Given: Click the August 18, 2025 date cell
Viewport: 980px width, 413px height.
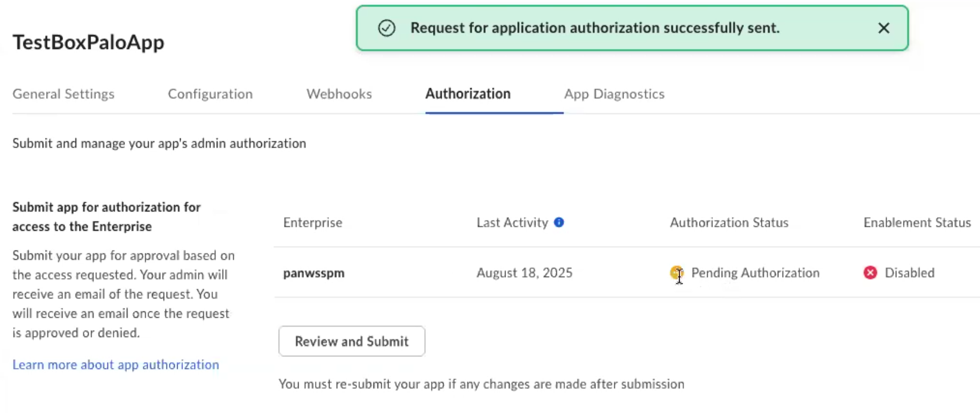Looking at the screenshot, I should 524,273.
